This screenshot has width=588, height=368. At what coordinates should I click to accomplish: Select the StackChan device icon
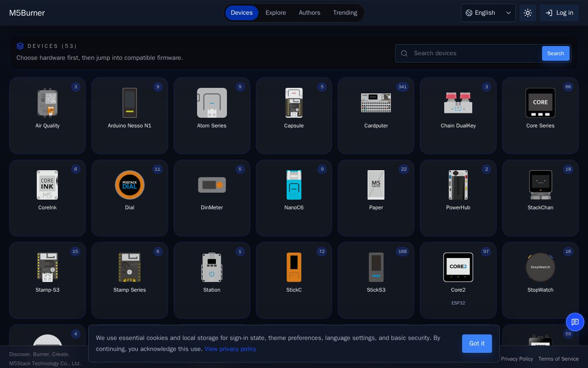540,185
